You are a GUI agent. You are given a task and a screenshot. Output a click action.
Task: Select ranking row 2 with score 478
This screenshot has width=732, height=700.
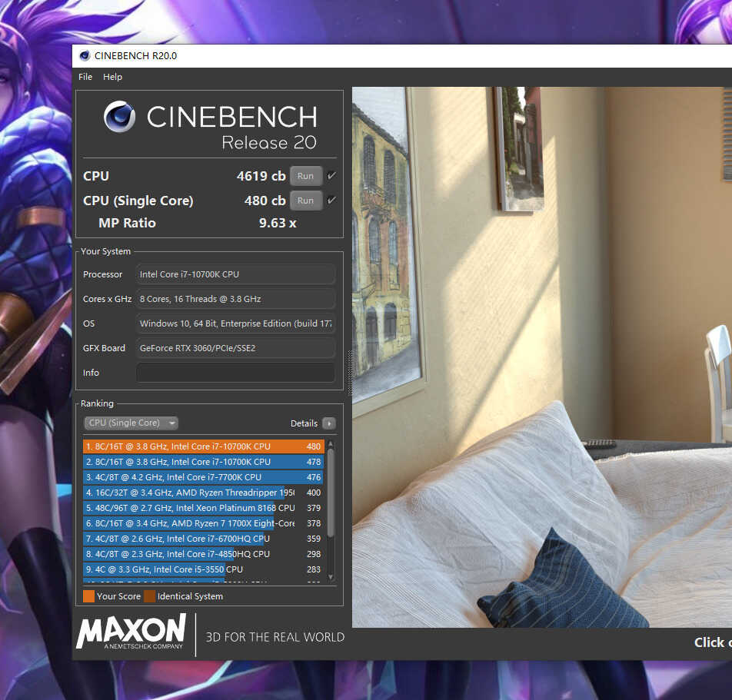coord(204,462)
